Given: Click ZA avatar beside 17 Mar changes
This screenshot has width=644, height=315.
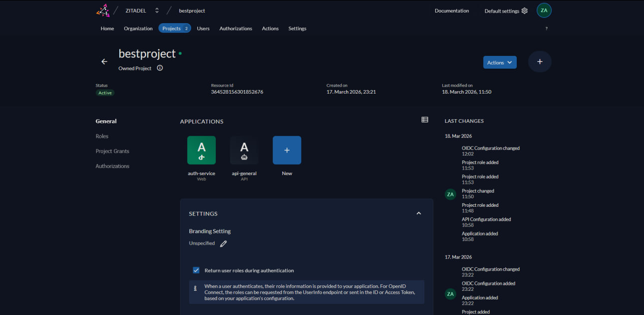Looking at the screenshot, I should pyautogui.click(x=450, y=294).
